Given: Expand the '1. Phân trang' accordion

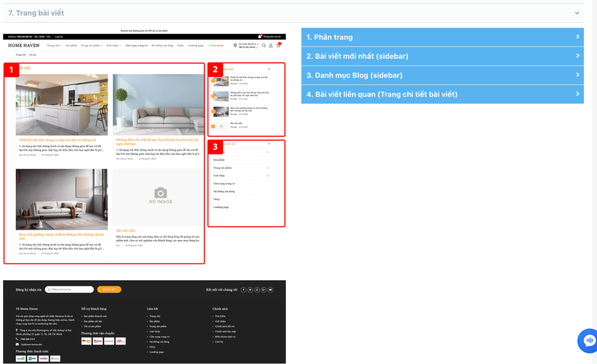Looking at the screenshot, I should 442,37.
